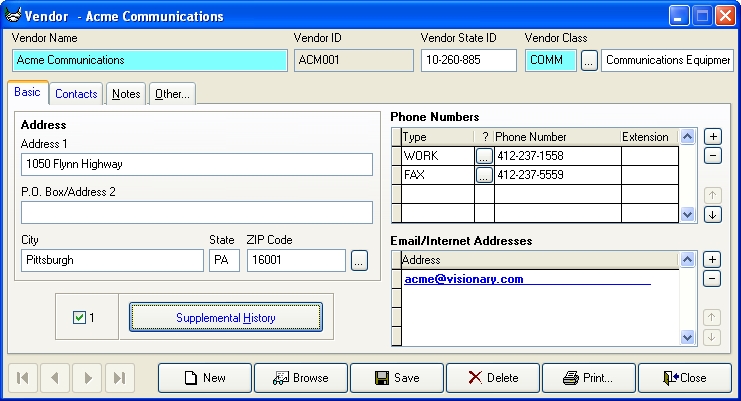Screen dimensions: 741x401
Task: Add a new email address with plus button
Action: [x=712, y=259]
